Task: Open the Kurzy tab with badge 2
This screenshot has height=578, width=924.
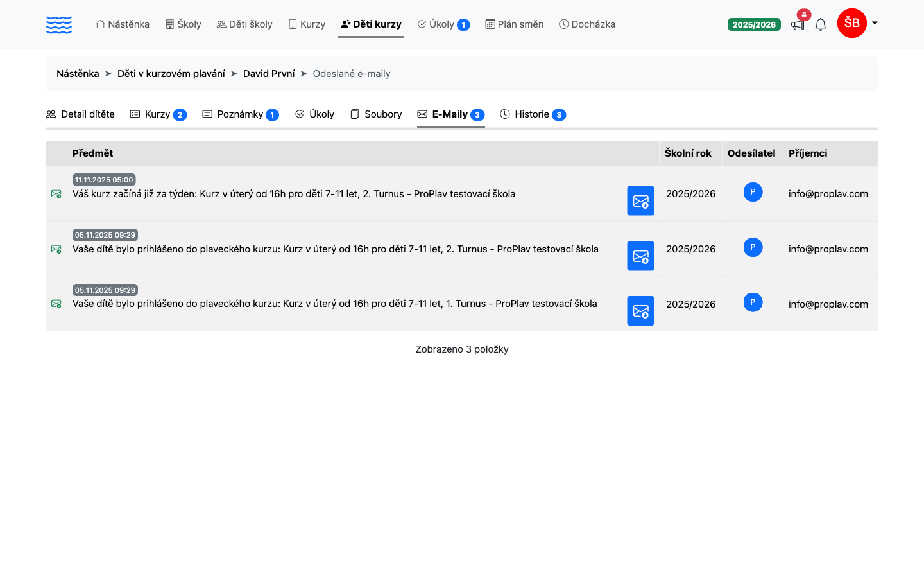Action: tap(158, 114)
